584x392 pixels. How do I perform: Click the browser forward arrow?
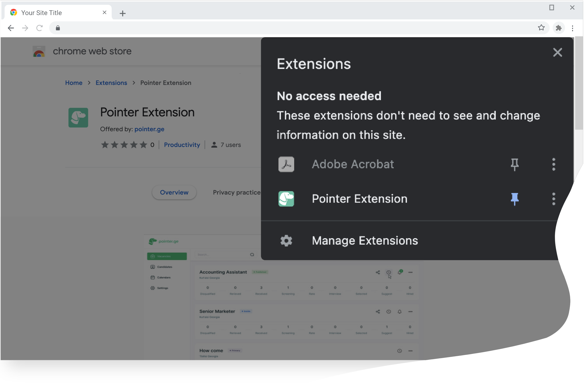pyautogui.click(x=25, y=28)
